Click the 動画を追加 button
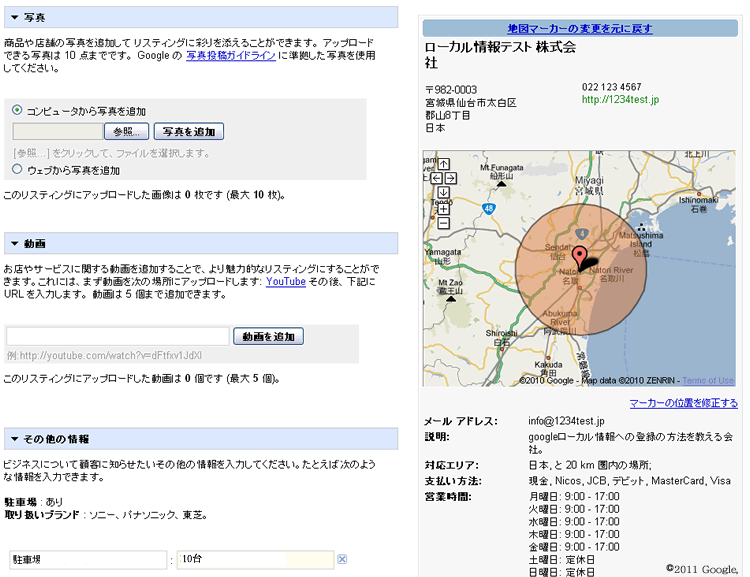Viewport: 750px width, 577px height. pos(268,336)
